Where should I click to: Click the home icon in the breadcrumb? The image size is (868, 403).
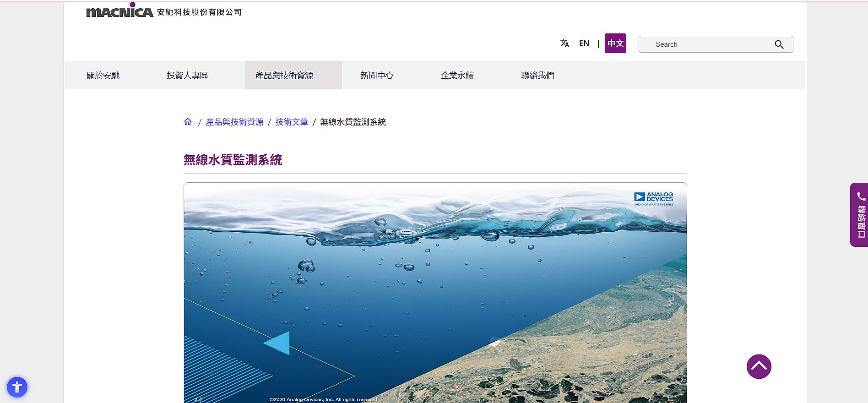coord(188,122)
